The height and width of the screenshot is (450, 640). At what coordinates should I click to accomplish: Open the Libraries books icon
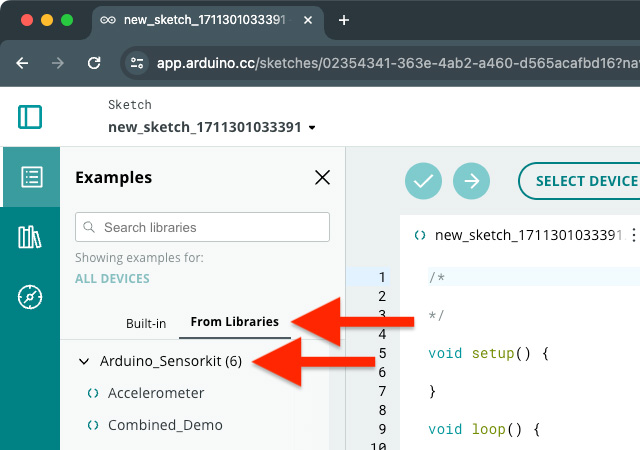click(31, 237)
